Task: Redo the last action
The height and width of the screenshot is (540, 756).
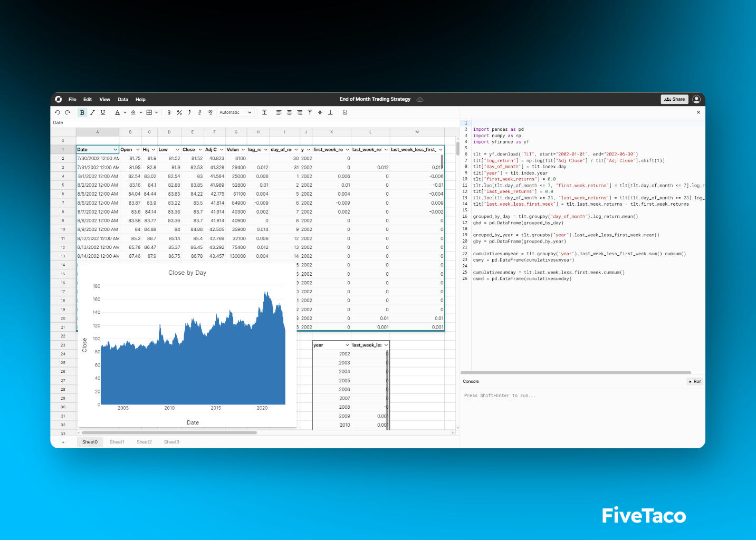Action: [68, 112]
